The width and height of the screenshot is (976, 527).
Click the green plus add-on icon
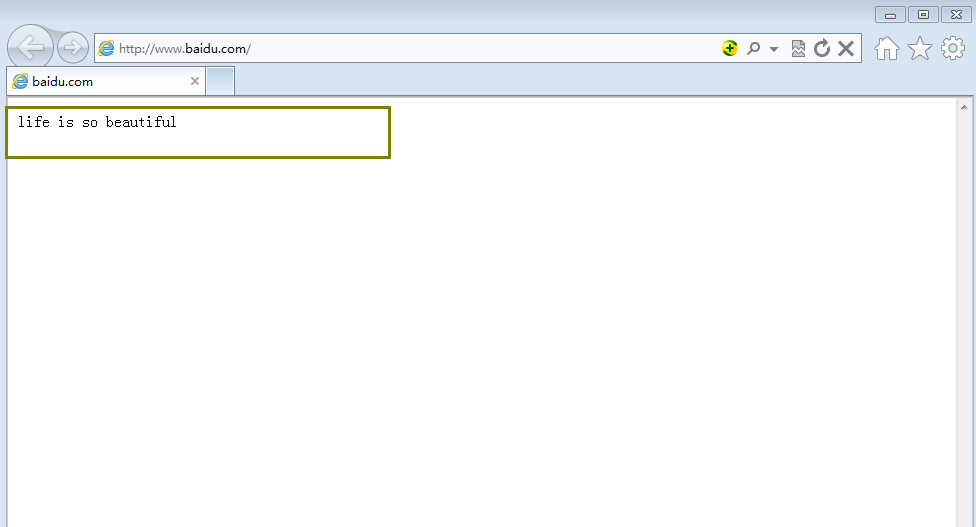[730, 48]
